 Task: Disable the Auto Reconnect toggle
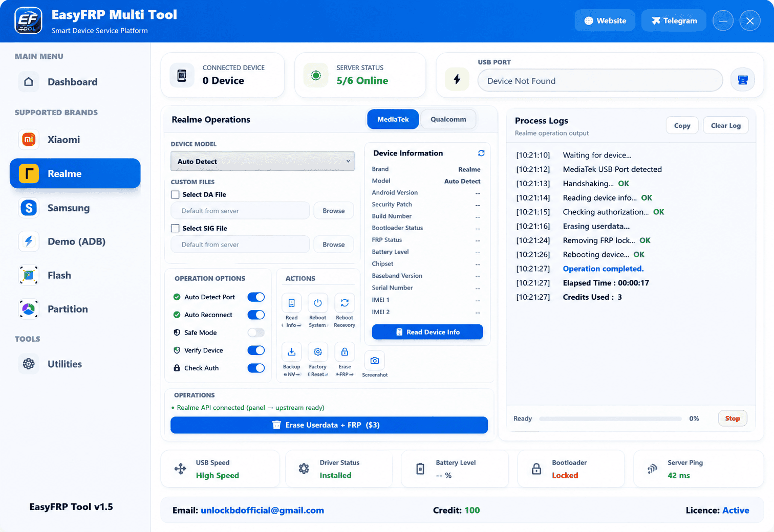[x=256, y=315]
